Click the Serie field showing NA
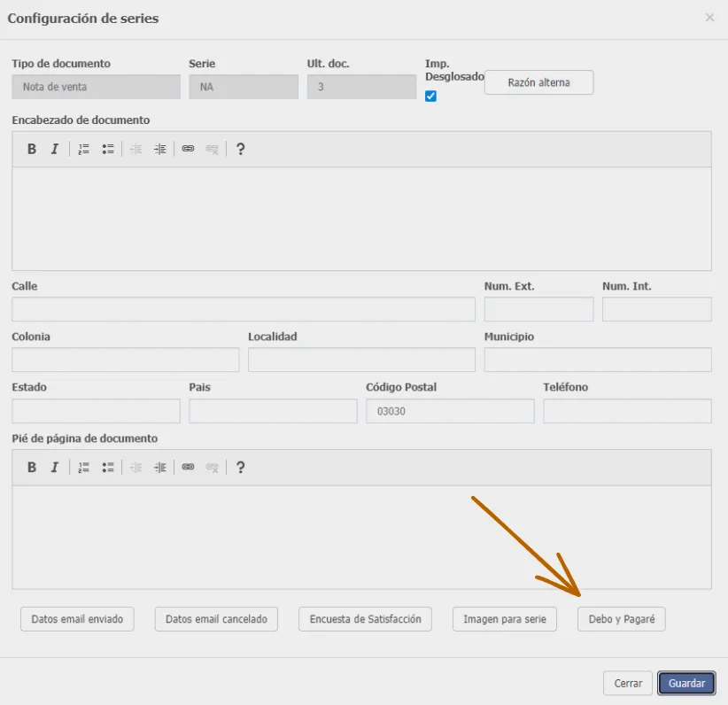This screenshot has width=728, height=705. point(244,87)
